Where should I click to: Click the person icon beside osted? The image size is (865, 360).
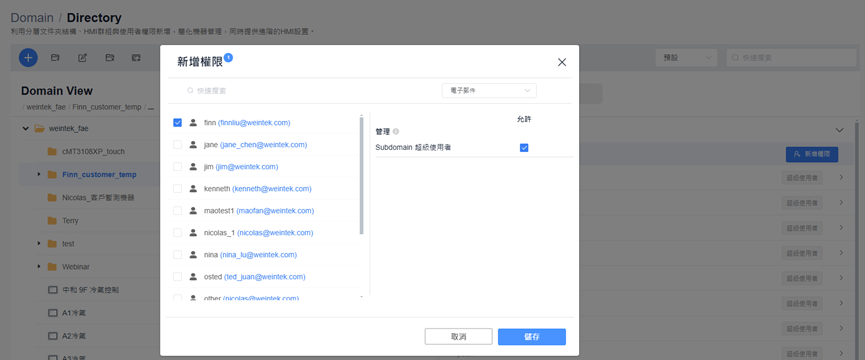(193, 277)
